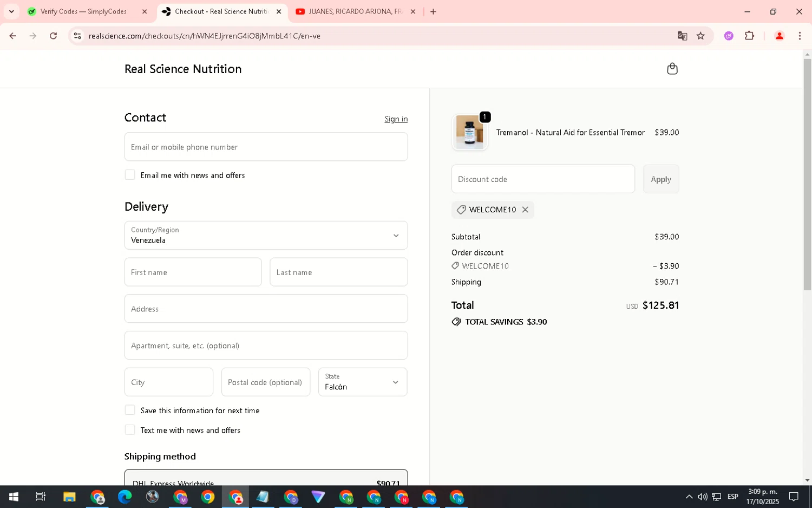Open the taskbar clock showing 3:09 p. m.

tap(762, 497)
